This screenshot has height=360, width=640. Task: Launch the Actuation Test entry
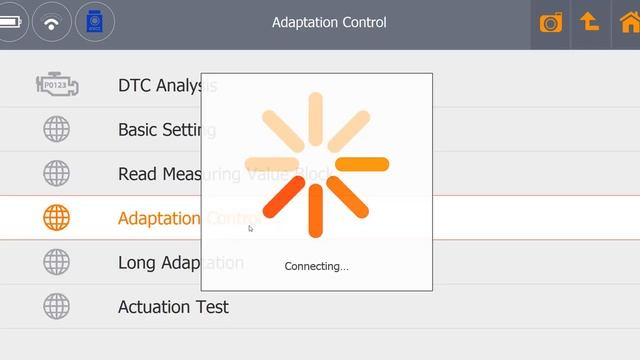pos(320,307)
